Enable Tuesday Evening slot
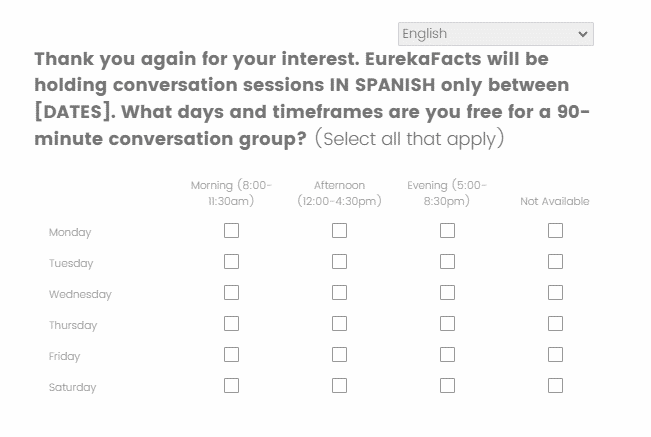Image resolution: width=651 pixels, height=437 pixels. (x=447, y=262)
